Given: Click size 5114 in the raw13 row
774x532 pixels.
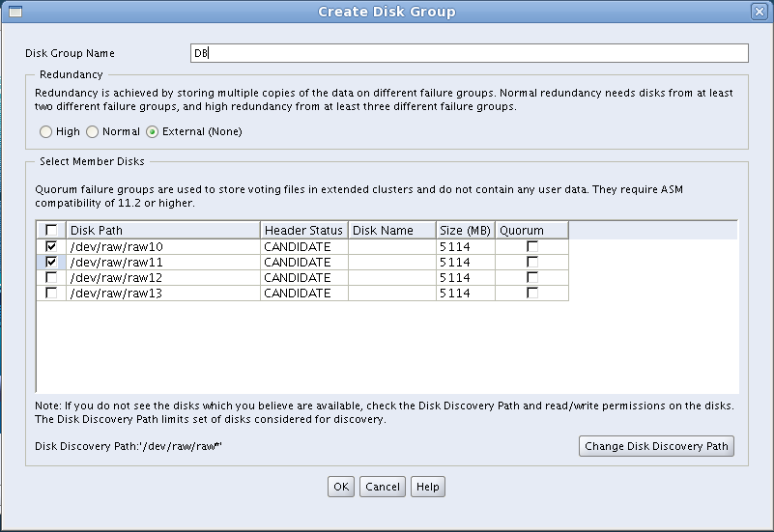Looking at the screenshot, I should pos(466,293).
